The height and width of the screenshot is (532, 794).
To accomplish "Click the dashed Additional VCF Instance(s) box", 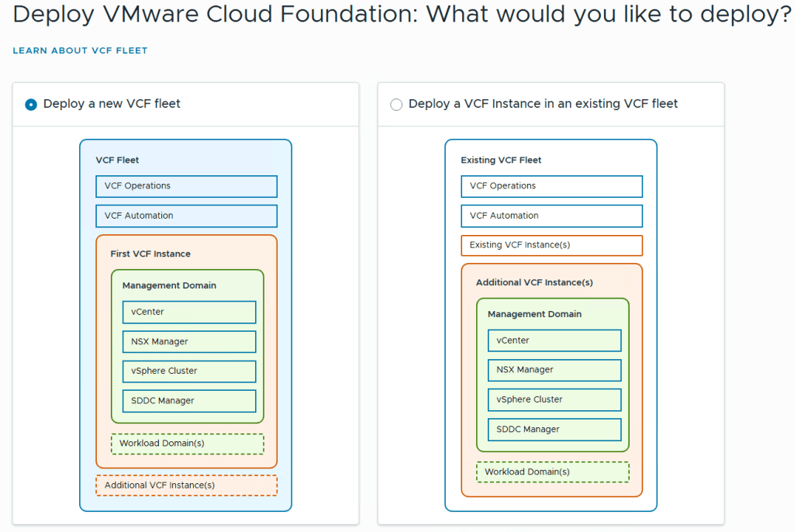I will (186, 485).
